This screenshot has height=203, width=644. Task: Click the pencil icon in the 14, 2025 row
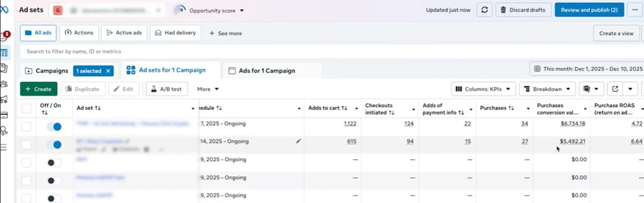click(298, 141)
